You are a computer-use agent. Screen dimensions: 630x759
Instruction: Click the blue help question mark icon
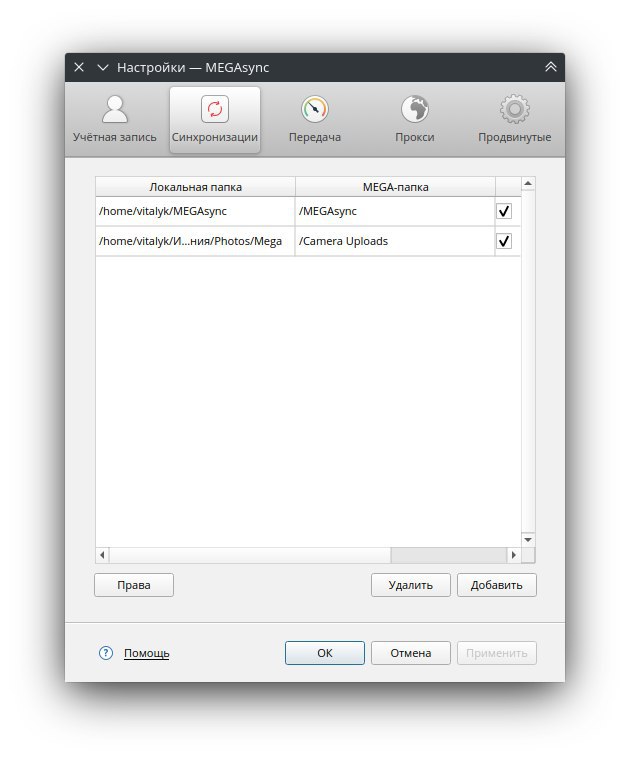105,653
